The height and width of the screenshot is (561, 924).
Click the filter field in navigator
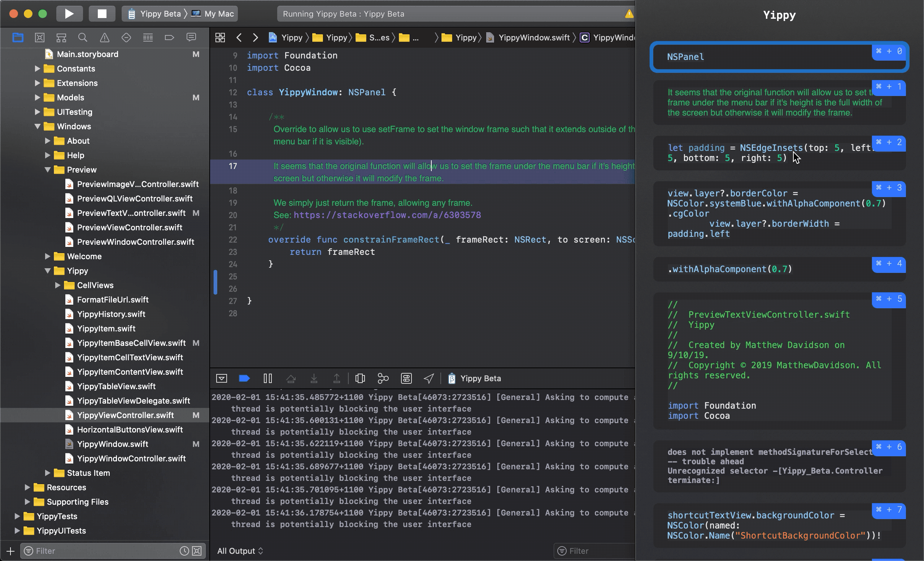point(106,551)
